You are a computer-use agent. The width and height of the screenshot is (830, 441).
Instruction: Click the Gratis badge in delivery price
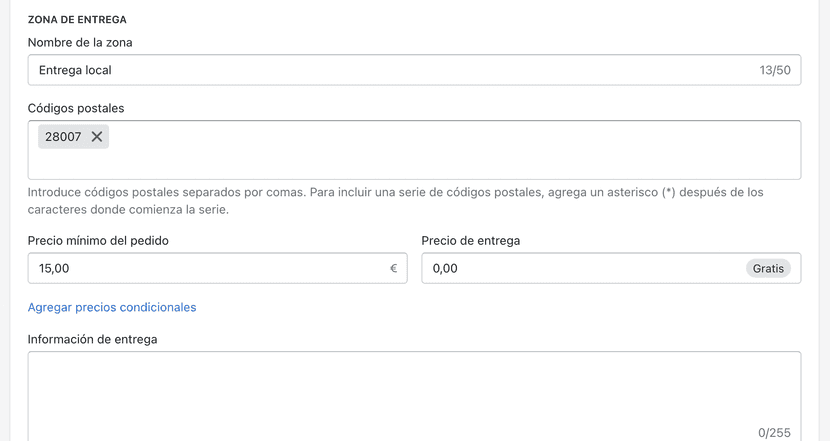[768, 268]
